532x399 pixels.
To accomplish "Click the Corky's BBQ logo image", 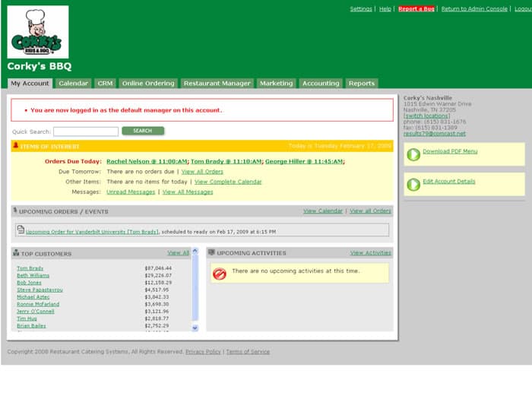I will pos(38,32).
